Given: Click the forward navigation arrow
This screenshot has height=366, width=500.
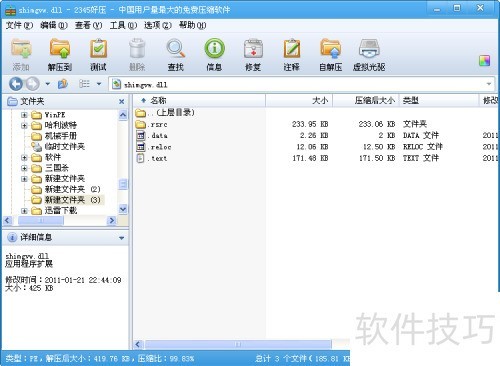Looking at the screenshot, I should click(x=32, y=84).
